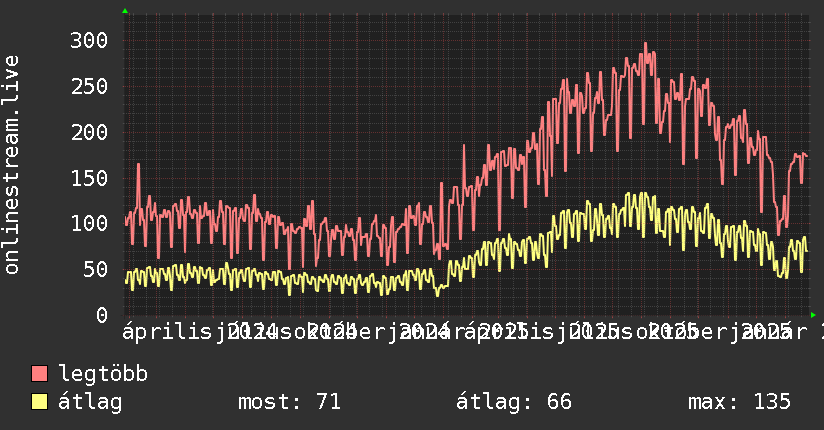Select the legtöbb legend label
This screenshot has width=824, height=430.
103,374
